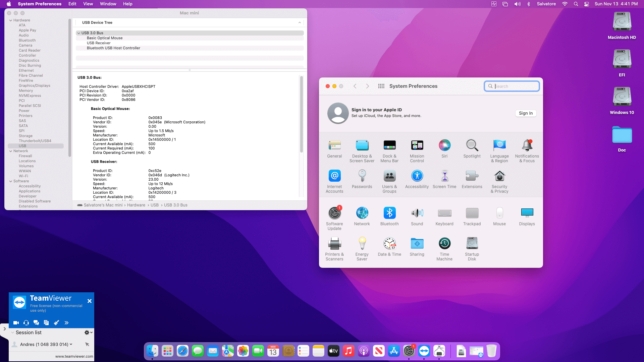Open Desktop & Screen Saver preferences
The image size is (644, 362).
362,151
